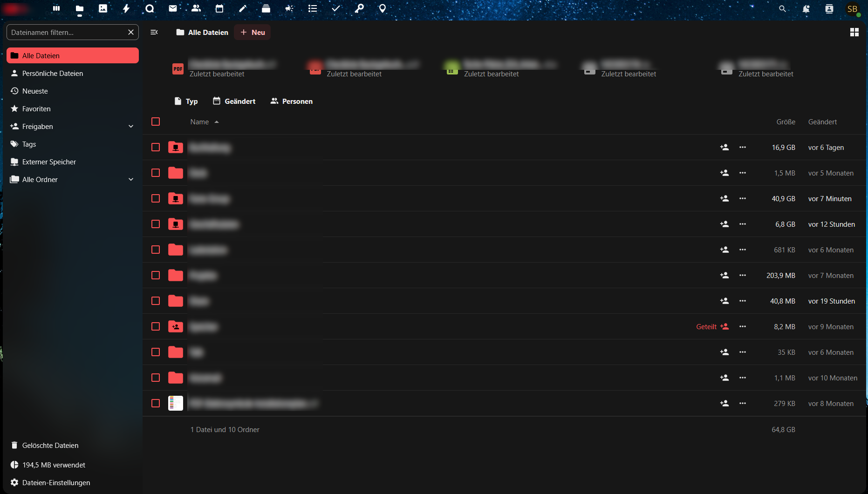This screenshot has height=494, width=868.
Task: Check the box for the 40,9 GB folder
Action: (x=156, y=198)
